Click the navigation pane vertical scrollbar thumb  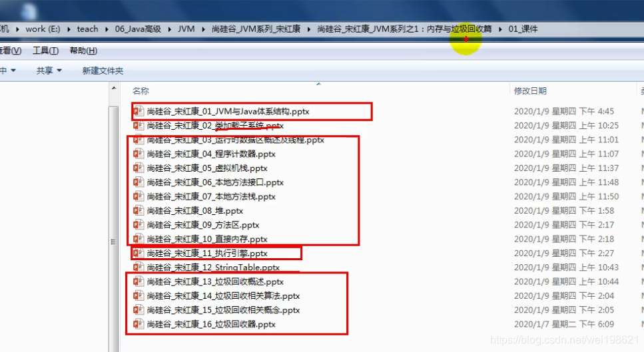pyautogui.click(x=114, y=229)
